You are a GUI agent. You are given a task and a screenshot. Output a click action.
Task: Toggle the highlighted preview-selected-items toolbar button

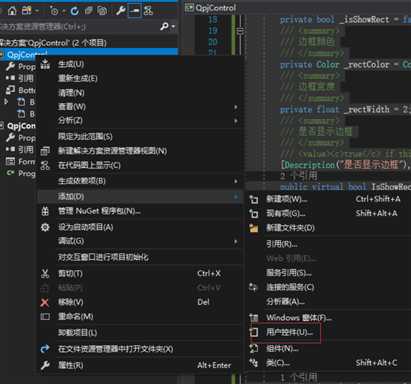click(x=135, y=11)
